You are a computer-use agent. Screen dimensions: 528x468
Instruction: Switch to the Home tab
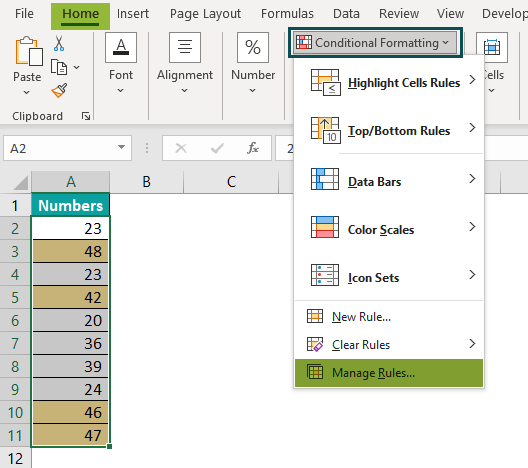click(80, 16)
